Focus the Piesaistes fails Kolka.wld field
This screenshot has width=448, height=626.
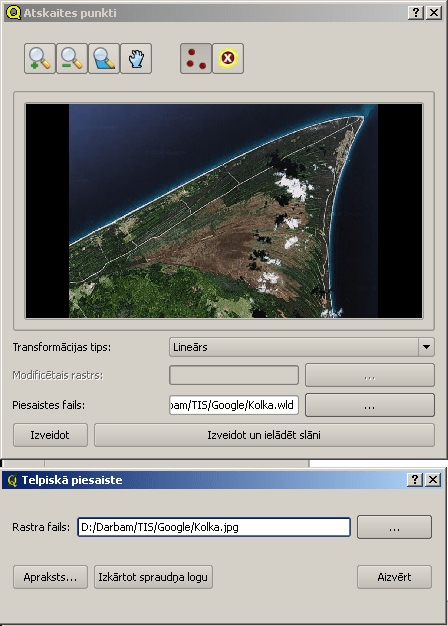click(234, 405)
